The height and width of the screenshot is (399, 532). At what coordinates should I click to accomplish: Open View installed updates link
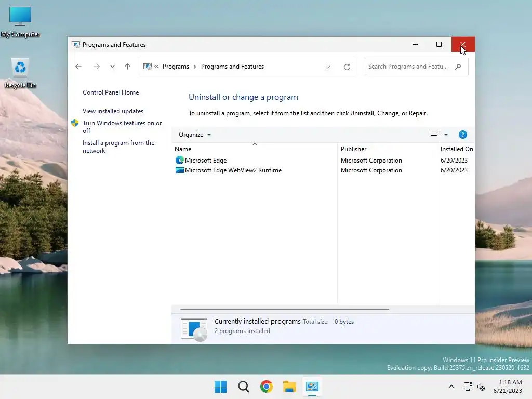[x=113, y=111]
